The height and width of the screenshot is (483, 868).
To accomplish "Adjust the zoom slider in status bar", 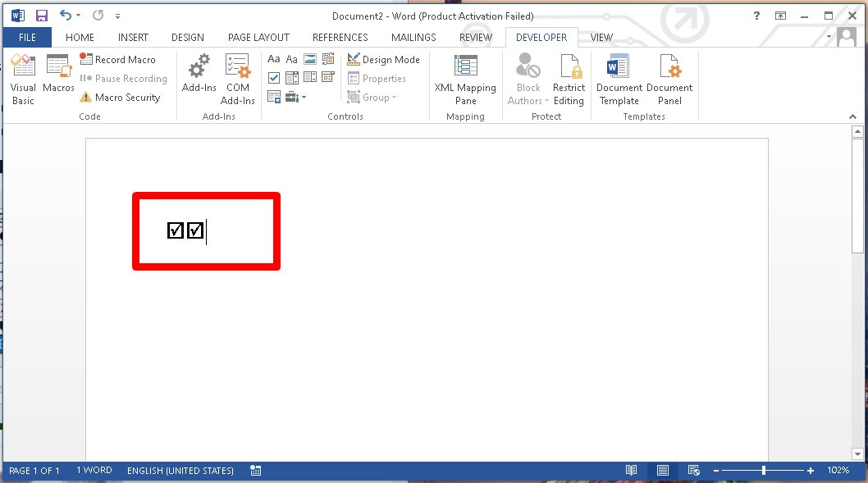I will pyautogui.click(x=764, y=471).
